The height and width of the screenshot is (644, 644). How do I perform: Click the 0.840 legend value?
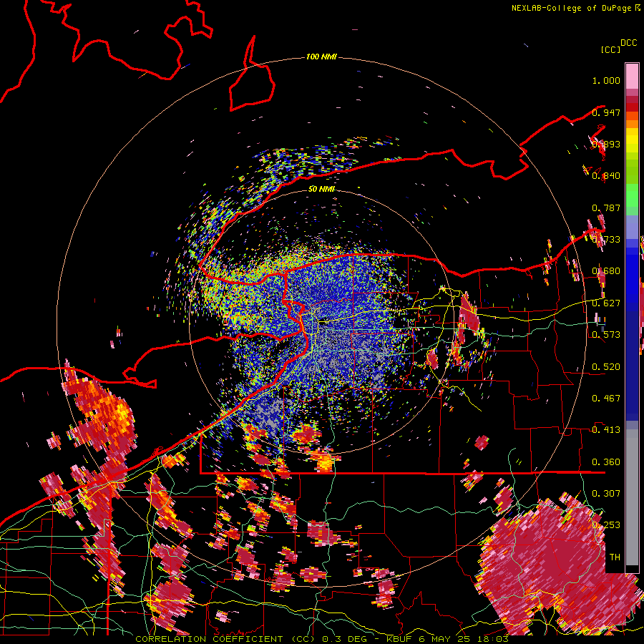pos(606,175)
